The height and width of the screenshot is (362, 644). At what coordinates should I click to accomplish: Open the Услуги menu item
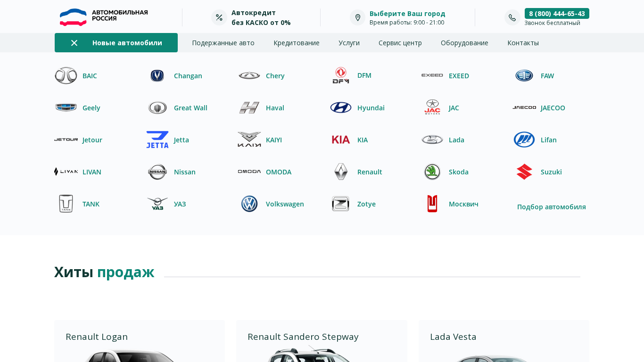[x=349, y=43]
